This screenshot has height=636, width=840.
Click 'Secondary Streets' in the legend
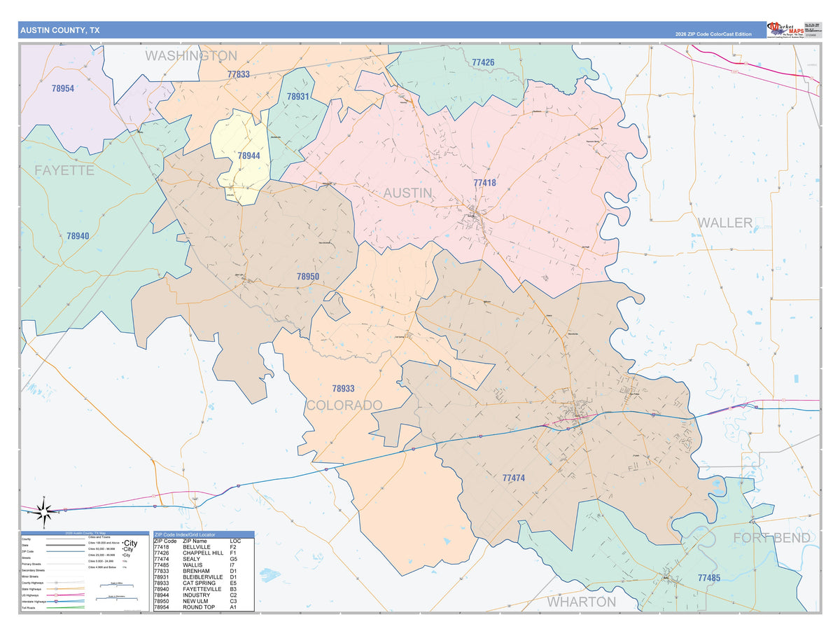33,570
